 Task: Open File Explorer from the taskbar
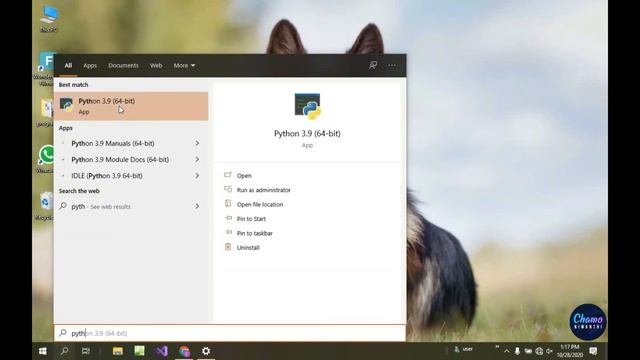tap(118, 351)
